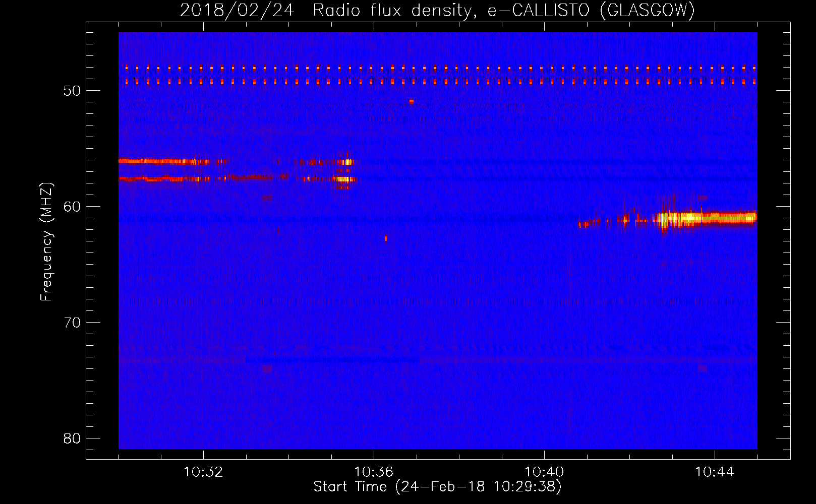
Task: Click the 70 frequency tick label
Action: click(72, 323)
